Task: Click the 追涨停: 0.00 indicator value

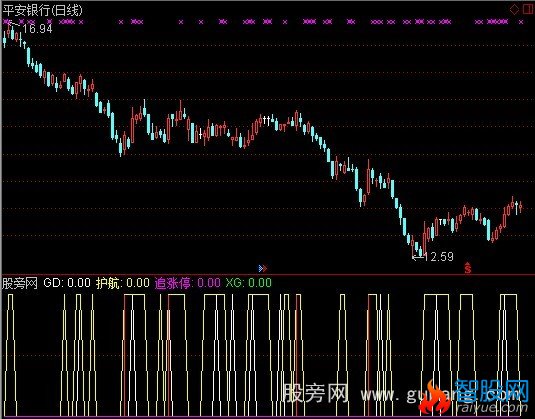Action: (188, 283)
